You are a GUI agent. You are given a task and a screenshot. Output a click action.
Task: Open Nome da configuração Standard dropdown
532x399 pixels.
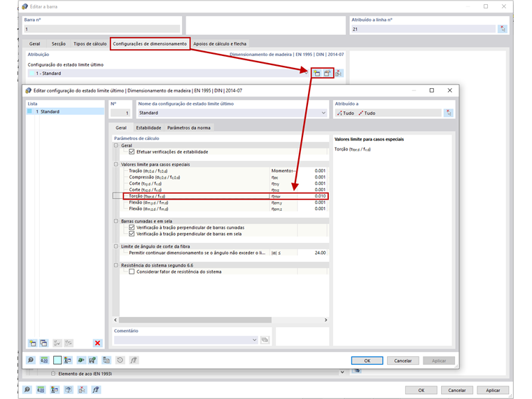coord(323,113)
